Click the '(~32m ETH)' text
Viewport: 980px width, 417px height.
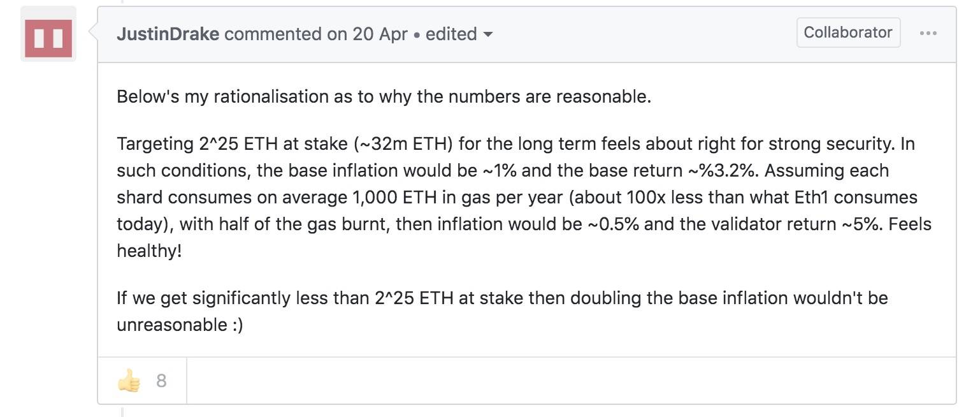403,144
